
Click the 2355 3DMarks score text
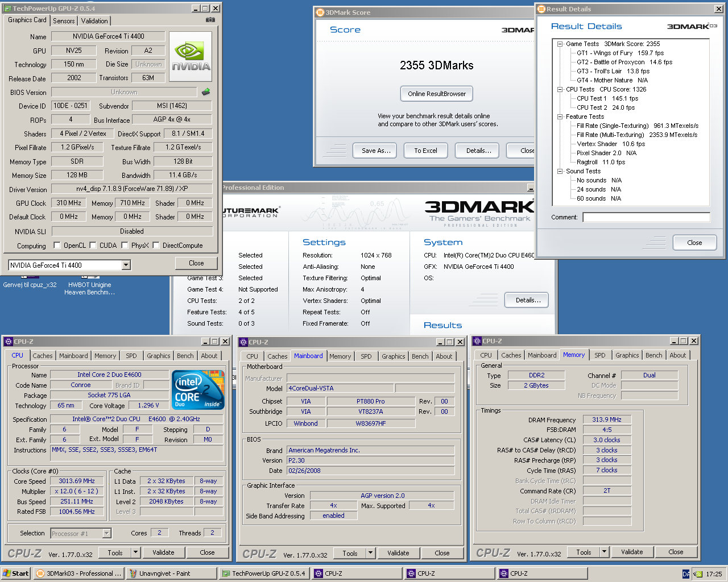tap(437, 65)
